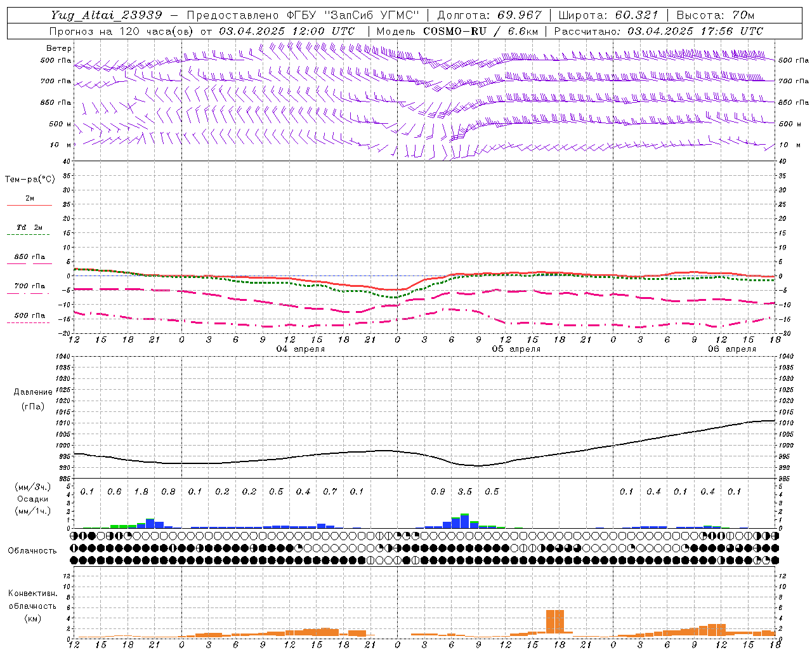This screenshot has width=812, height=650.
Task: Click the '(гПа)' unit under Давление
Action: [x=33, y=407]
